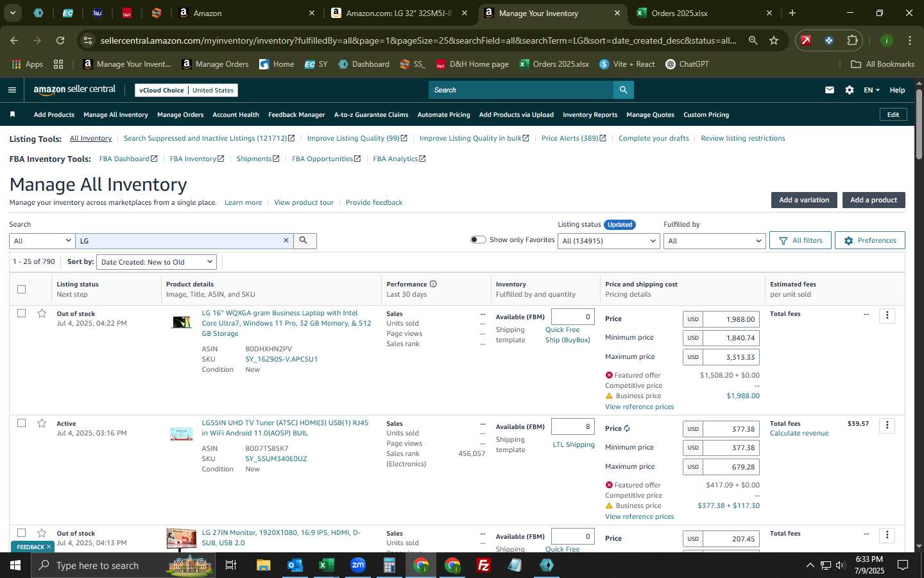Open the Price Alerts (389) link
The height and width of the screenshot is (578, 924).
[574, 138]
